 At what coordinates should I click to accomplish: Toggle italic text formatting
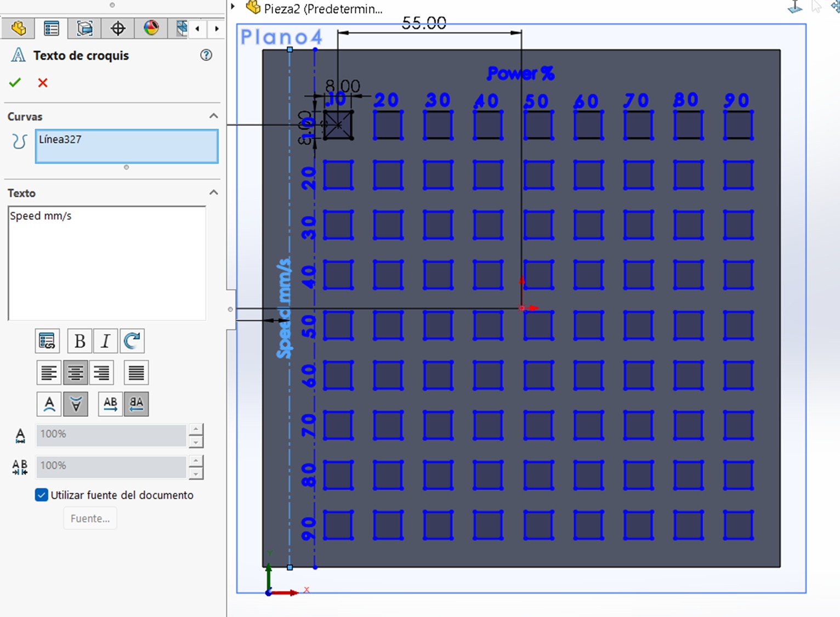(105, 341)
